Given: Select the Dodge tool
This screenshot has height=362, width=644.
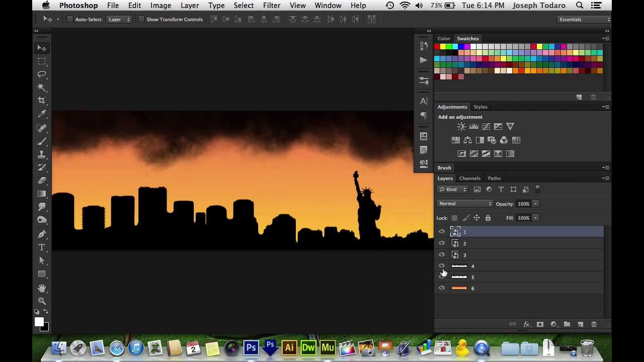Looking at the screenshot, I should pyautogui.click(x=42, y=207).
